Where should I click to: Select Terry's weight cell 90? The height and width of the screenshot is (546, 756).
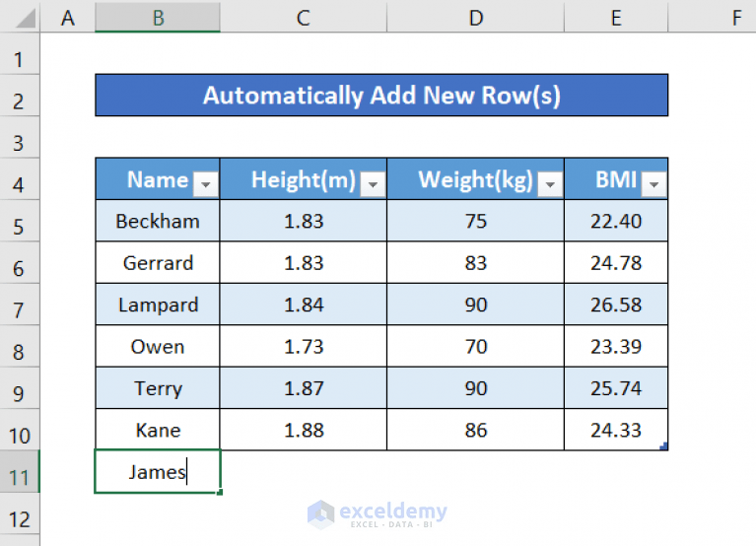[x=475, y=388]
